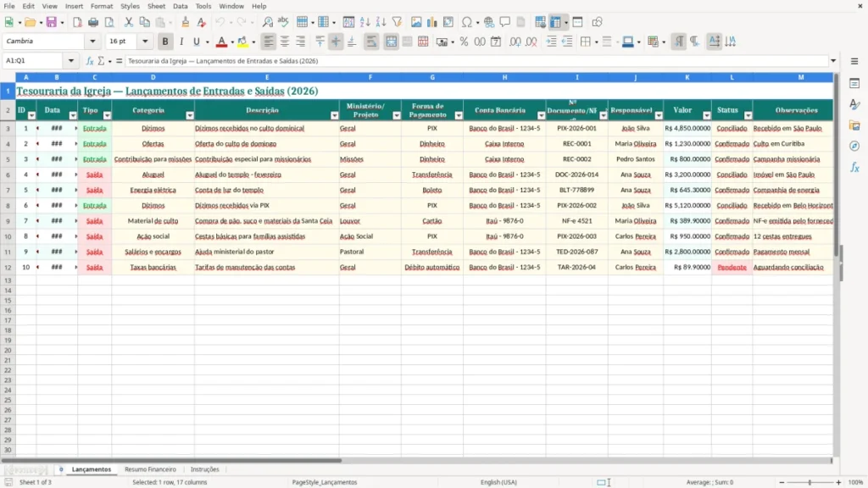Add a decimal place

click(x=515, y=42)
